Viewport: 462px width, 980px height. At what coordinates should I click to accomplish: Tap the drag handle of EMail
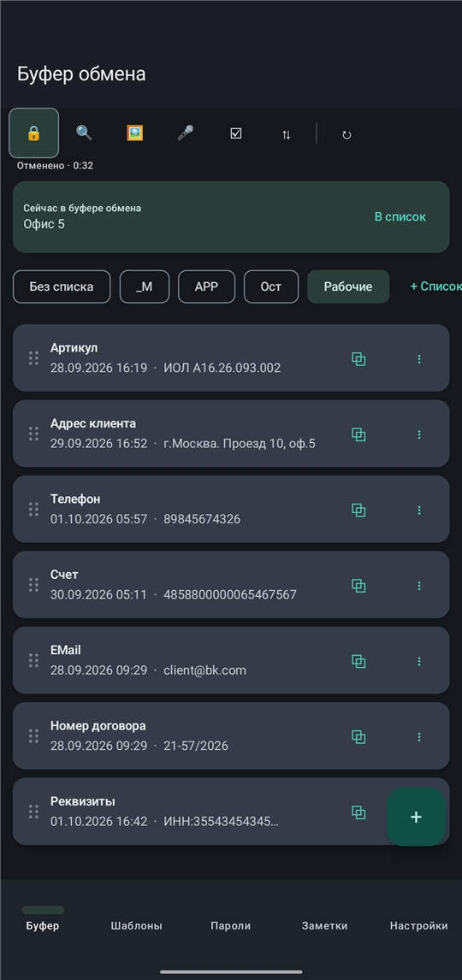tap(33, 661)
